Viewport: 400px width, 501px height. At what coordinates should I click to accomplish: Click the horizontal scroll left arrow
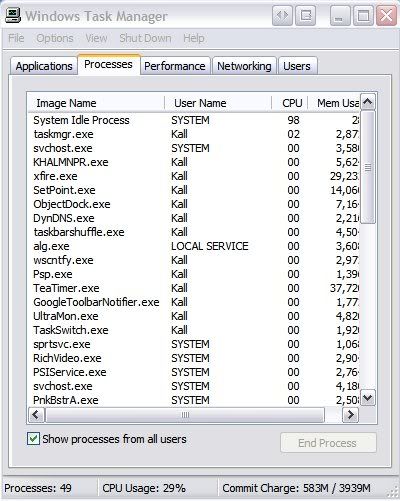click(36, 415)
